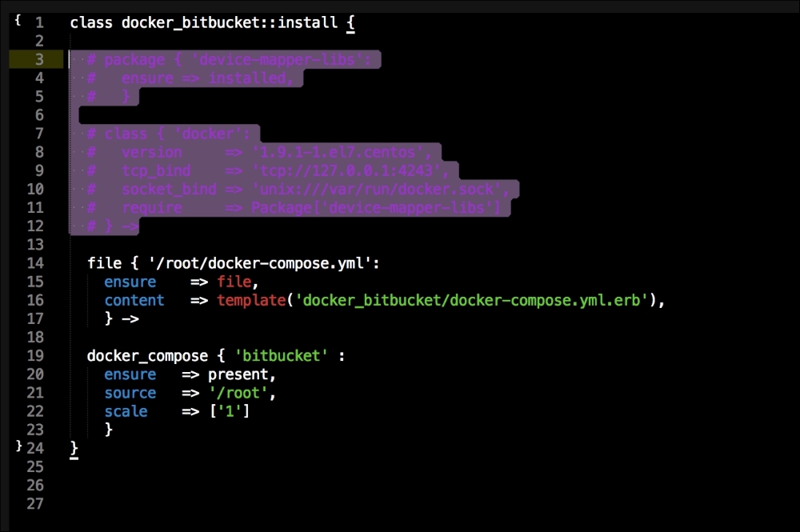Click line number 3 in the gutter

39,60
